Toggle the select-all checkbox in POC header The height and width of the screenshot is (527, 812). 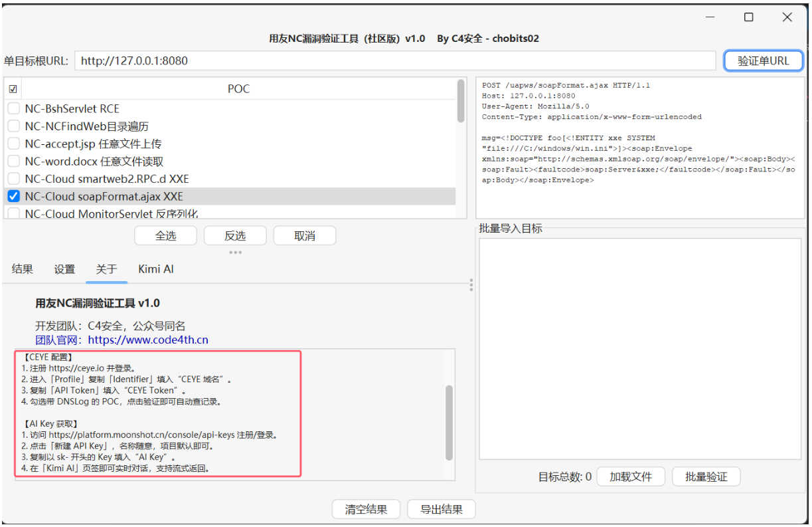13,89
